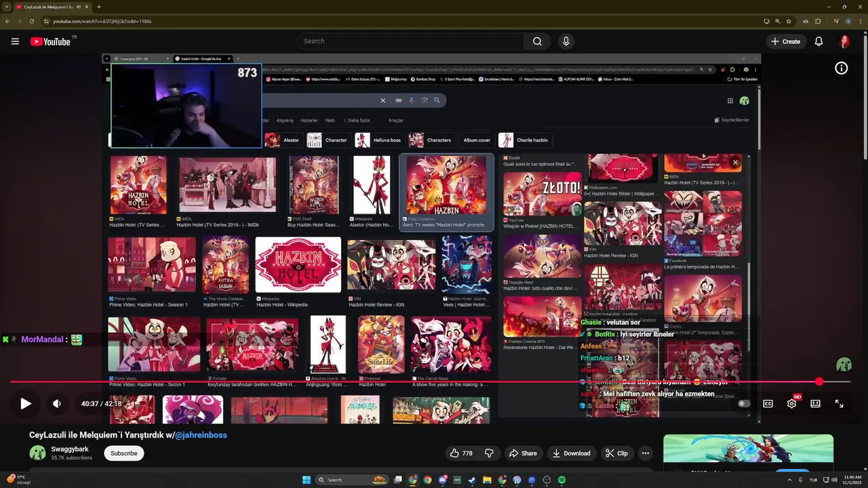
Task: Bookmark this tab with the star
Action: (x=789, y=21)
